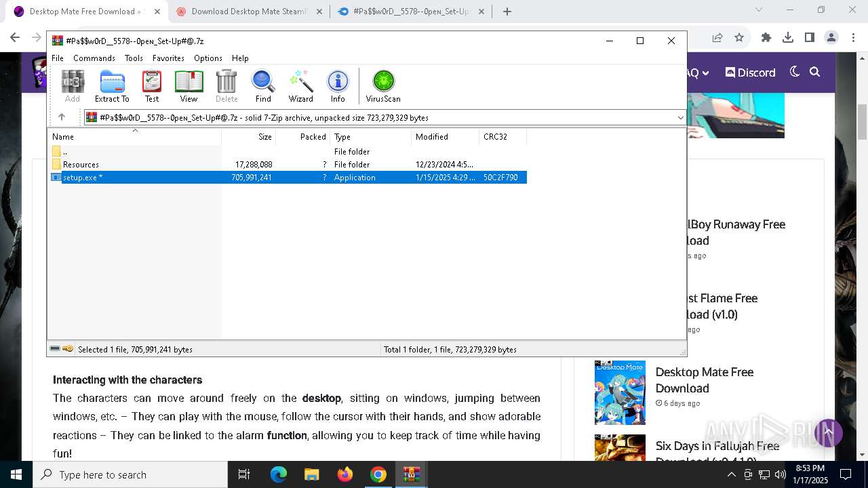The image size is (868, 488).
Task: Open Six Days in Fallujah Free article link
Action: pyautogui.click(x=717, y=453)
